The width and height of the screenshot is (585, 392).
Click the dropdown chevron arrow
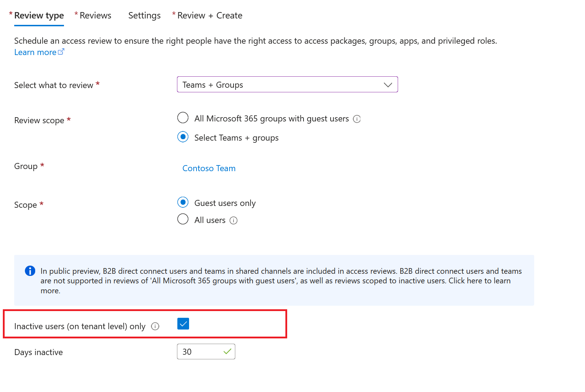388,85
